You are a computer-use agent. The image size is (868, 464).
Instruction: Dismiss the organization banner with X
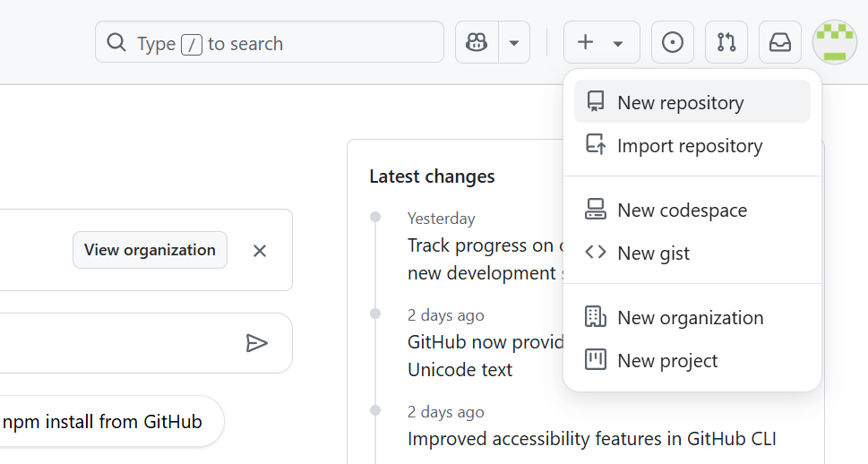[x=260, y=251]
